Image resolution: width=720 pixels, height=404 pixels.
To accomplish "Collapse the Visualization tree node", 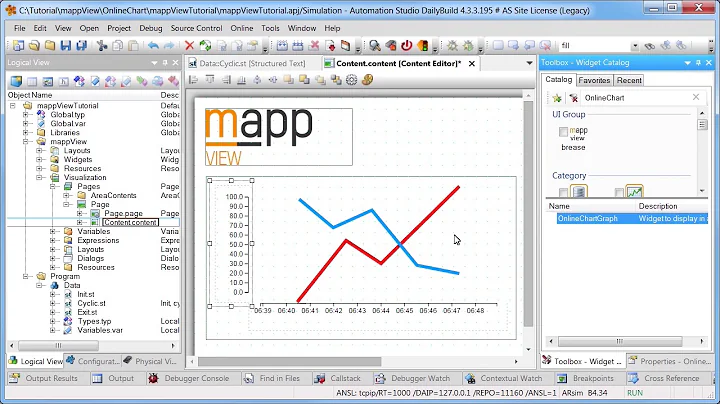I will tap(39, 178).
